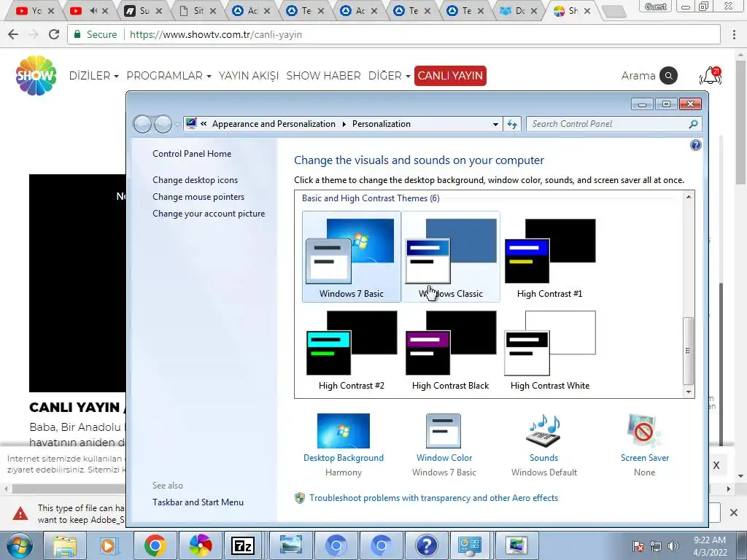The image size is (747, 560).
Task: Open recent pages arrow beside forward button
Action: point(178,125)
